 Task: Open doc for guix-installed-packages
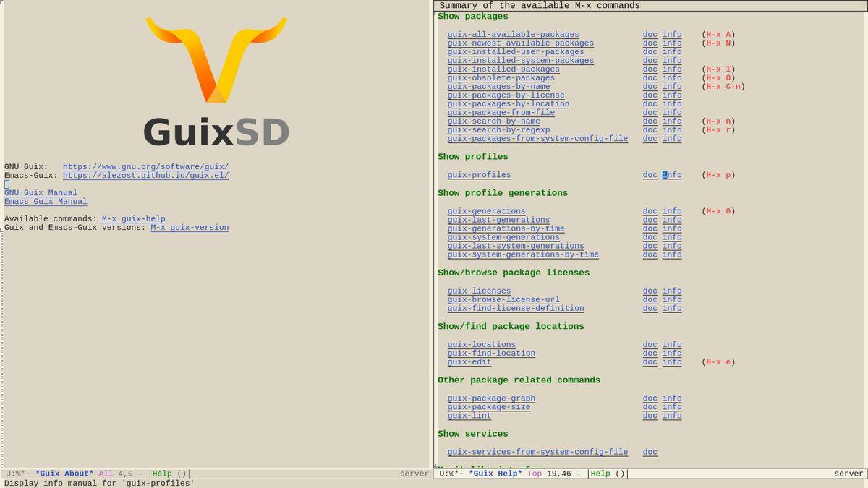650,69
